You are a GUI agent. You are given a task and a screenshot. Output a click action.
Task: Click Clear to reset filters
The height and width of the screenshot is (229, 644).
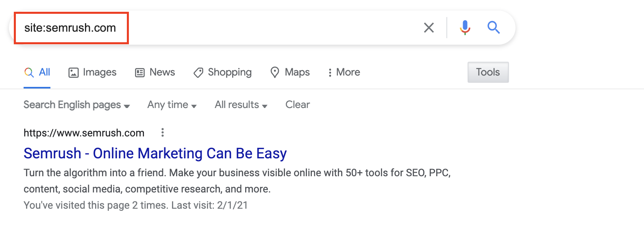coord(298,105)
